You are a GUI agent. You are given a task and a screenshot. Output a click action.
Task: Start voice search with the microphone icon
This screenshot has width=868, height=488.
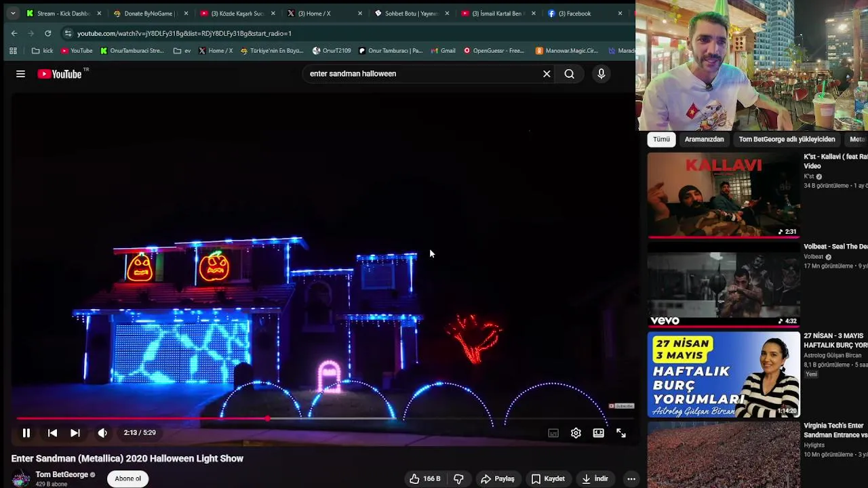[601, 74]
